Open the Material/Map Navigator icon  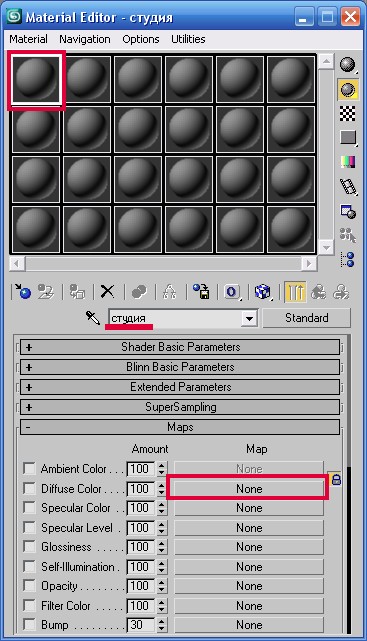pyautogui.click(x=348, y=259)
